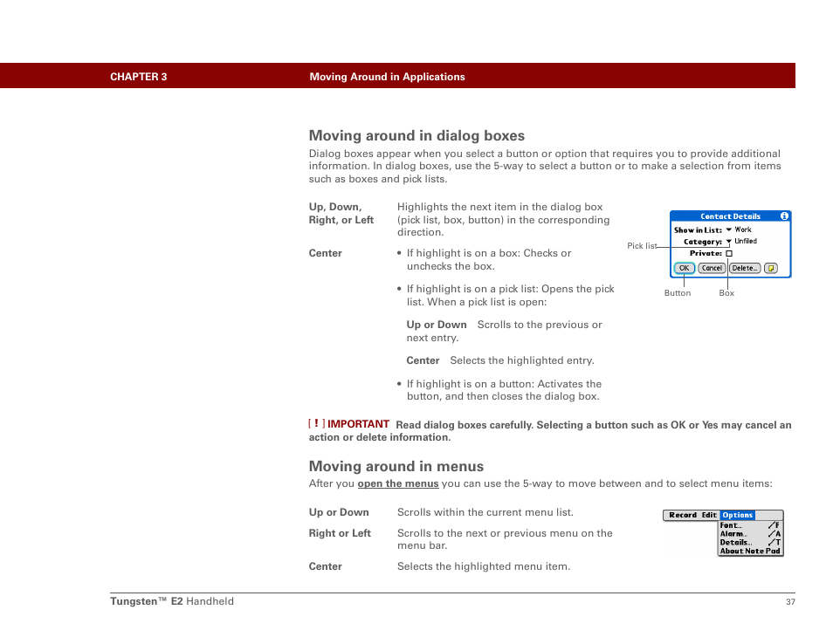Viewport: 833px width, 644px height.
Task: Choose the About Note Pad menu item
Action: 750,552
